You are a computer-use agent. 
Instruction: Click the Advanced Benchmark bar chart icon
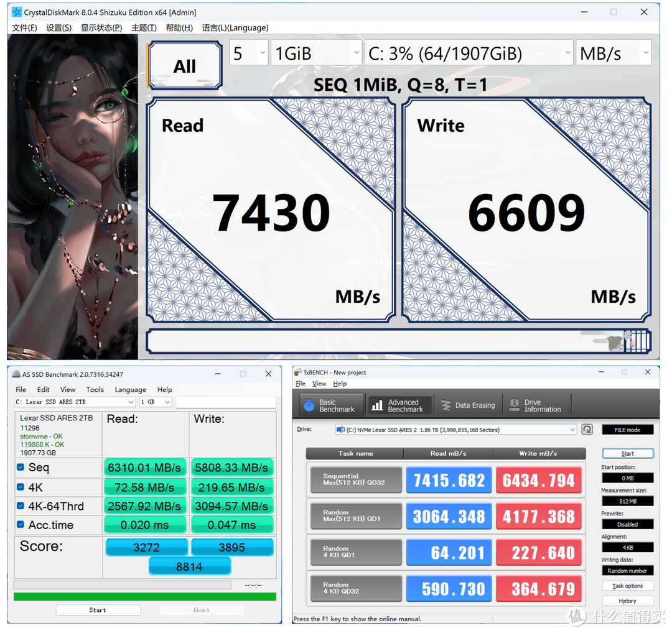[x=377, y=405]
